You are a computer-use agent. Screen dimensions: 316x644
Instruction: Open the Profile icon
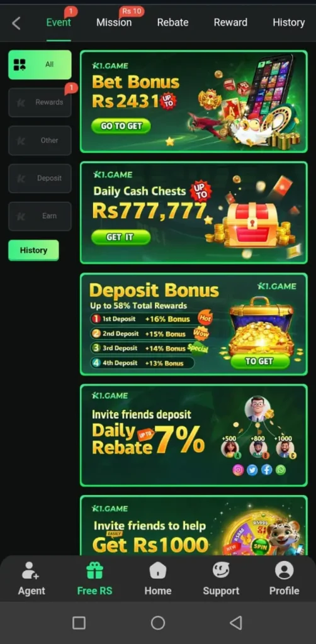point(284,570)
